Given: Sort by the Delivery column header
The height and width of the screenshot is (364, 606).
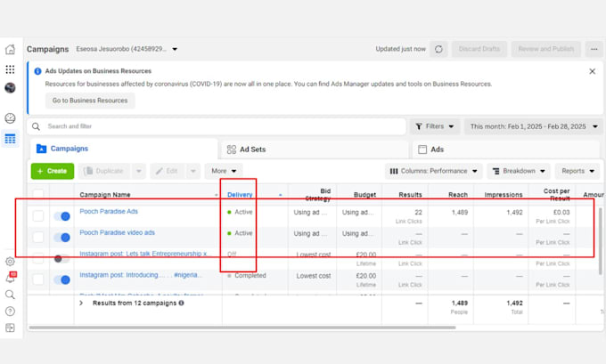Looking at the screenshot, I should (240, 195).
